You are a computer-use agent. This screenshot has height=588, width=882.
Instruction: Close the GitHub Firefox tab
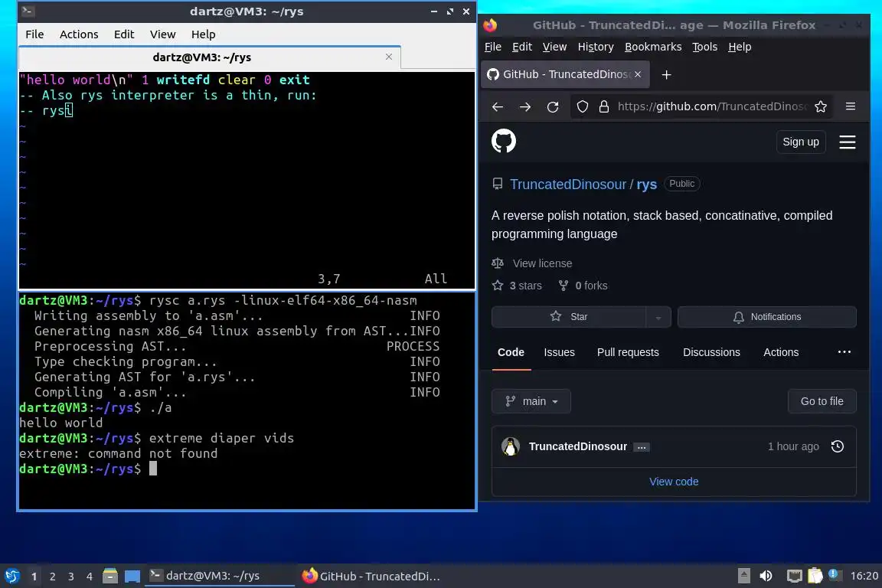(x=638, y=74)
